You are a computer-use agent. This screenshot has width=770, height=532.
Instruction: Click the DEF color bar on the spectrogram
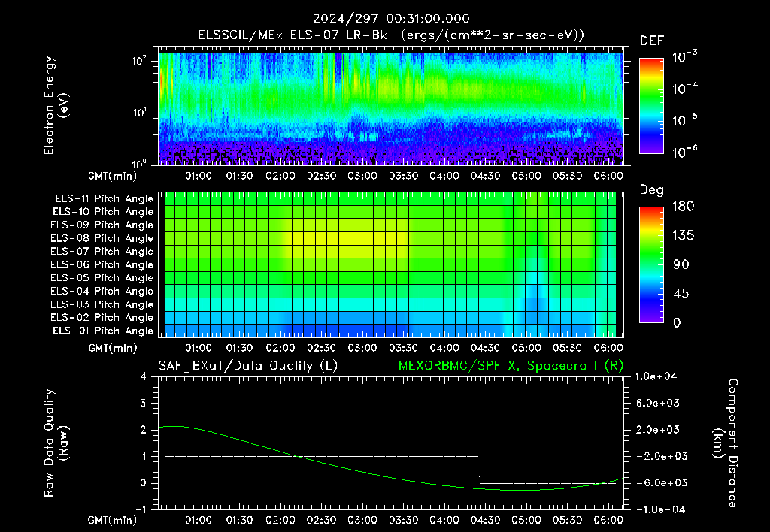(651, 105)
